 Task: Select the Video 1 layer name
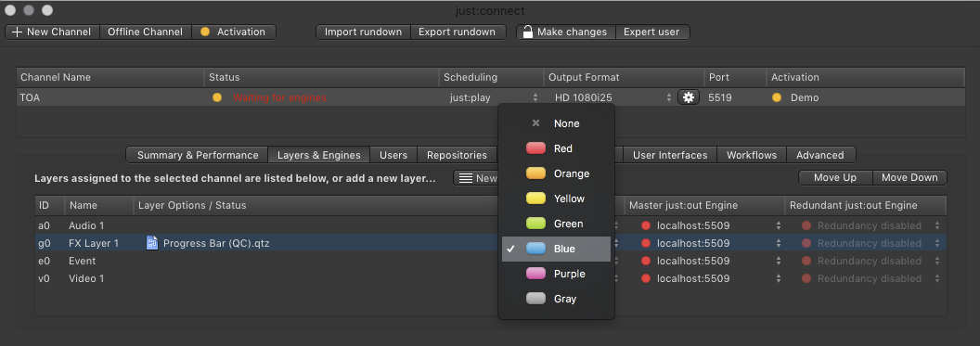(86, 278)
